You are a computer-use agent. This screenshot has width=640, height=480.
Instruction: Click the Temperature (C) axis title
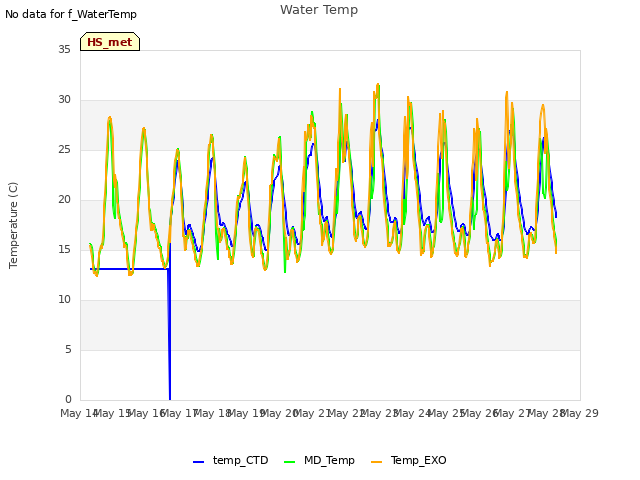[13, 225]
